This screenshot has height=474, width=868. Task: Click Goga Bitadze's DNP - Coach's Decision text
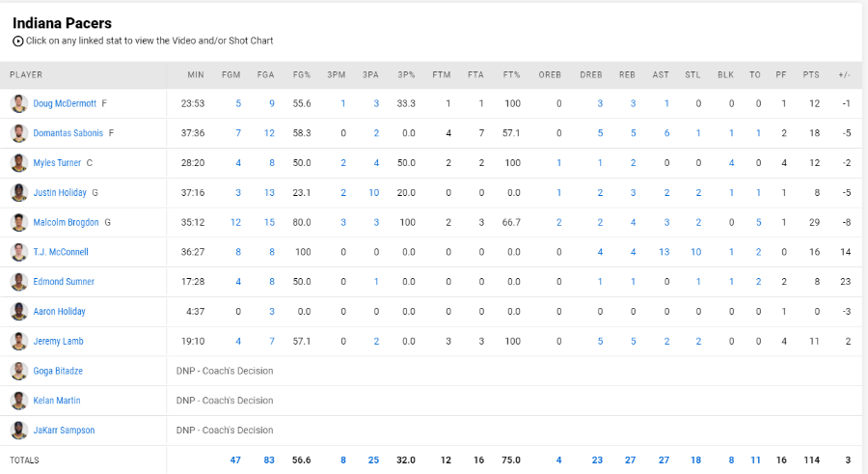coord(225,371)
